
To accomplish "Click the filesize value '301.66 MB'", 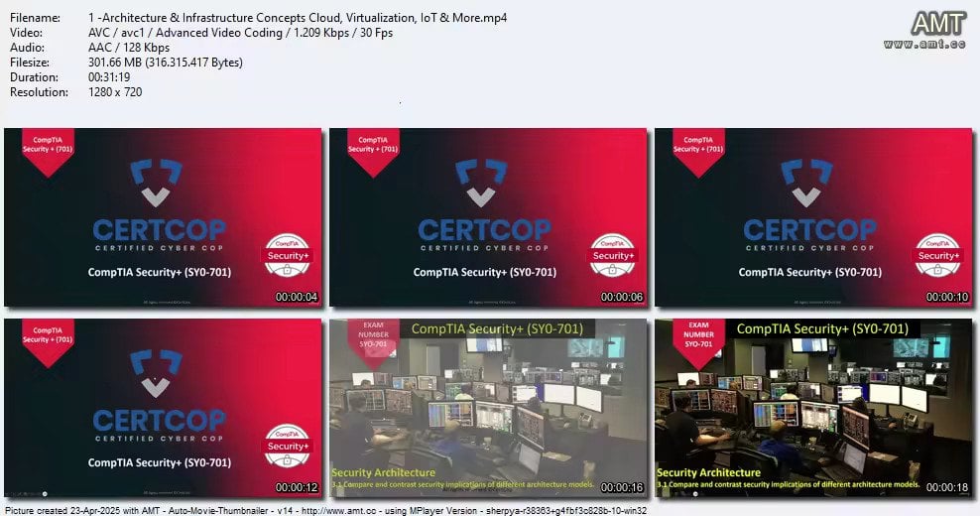I will [x=166, y=63].
